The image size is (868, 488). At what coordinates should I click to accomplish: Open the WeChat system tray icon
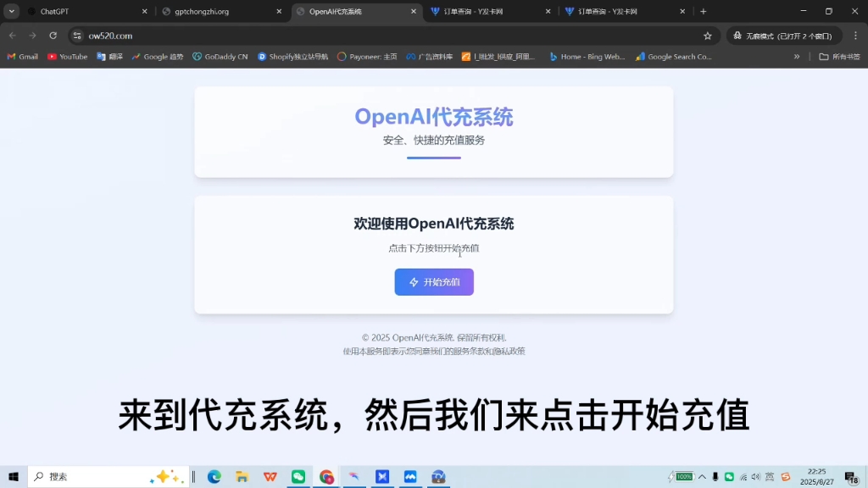[x=729, y=476]
